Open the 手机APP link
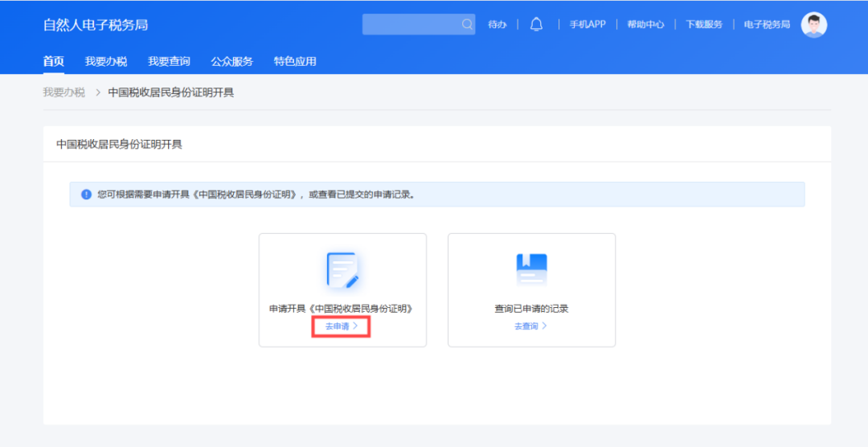Screen dimensions: 868x447 click(x=588, y=25)
